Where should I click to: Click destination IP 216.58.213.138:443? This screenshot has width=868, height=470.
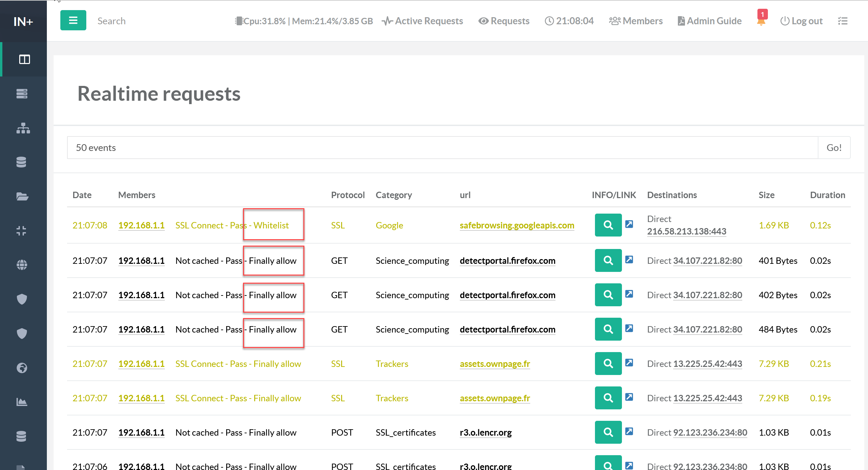point(686,231)
